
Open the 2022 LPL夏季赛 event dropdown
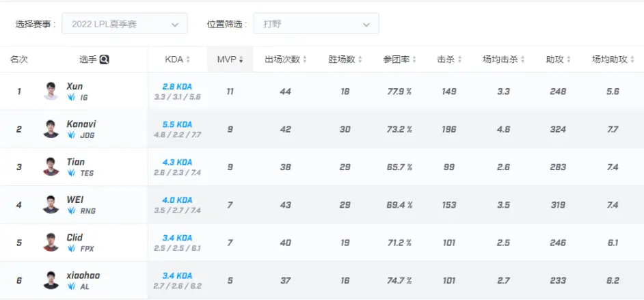(124, 24)
